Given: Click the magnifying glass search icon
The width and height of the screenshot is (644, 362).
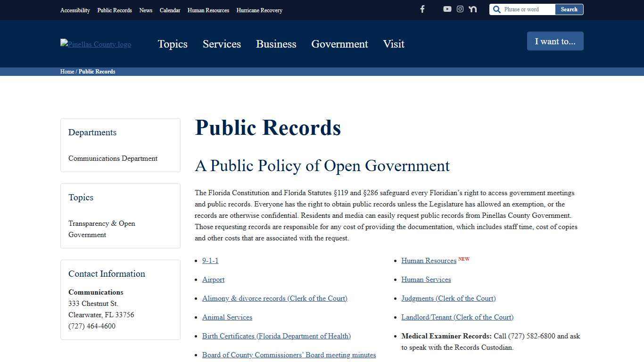Looking at the screenshot, I should [496, 9].
